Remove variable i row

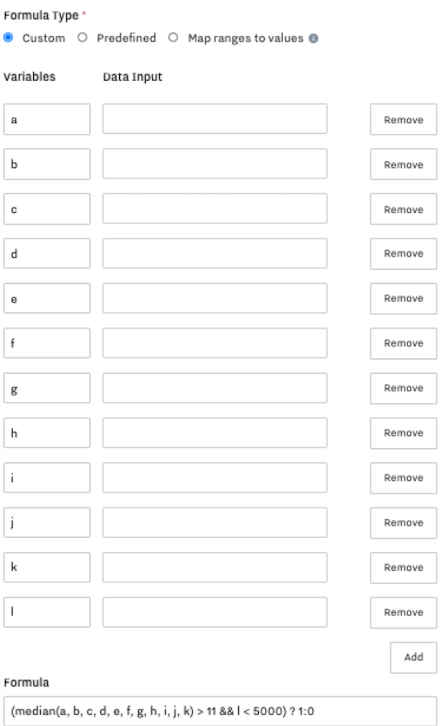(x=403, y=478)
